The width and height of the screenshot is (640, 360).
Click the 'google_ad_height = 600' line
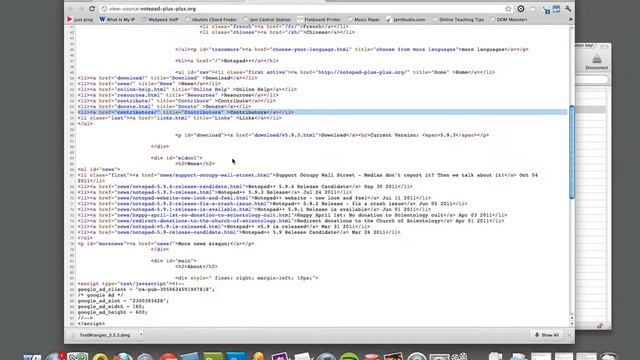(x=113, y=312)
